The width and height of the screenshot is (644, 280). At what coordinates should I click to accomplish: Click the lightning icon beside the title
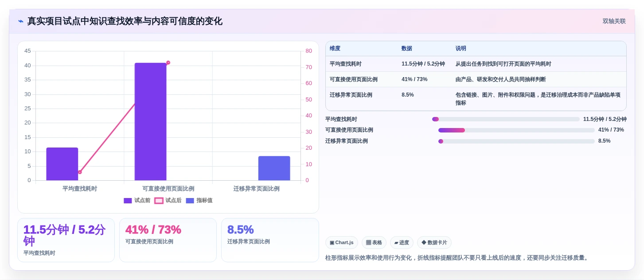(21, 21)
